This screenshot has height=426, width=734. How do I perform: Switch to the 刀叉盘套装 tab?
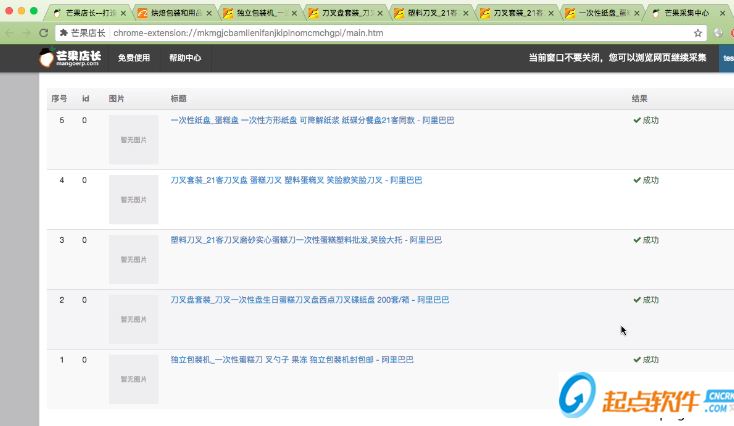click(344, 13)
